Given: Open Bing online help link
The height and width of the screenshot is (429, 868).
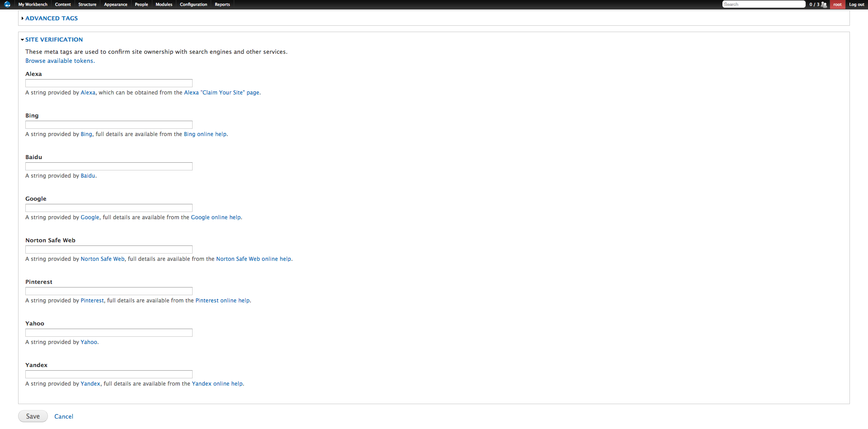Looking at the screenshot, I should (x=205, y=134).
